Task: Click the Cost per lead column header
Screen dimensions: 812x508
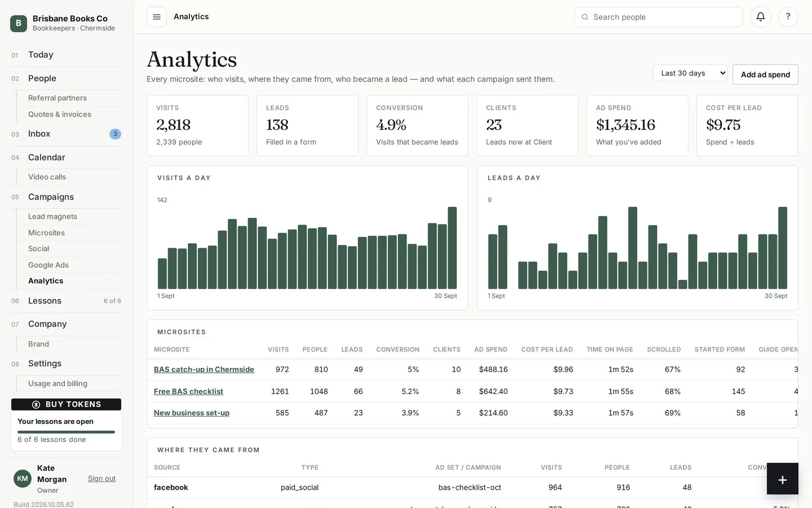Action: pyautogui.click(x=547, y=350)
